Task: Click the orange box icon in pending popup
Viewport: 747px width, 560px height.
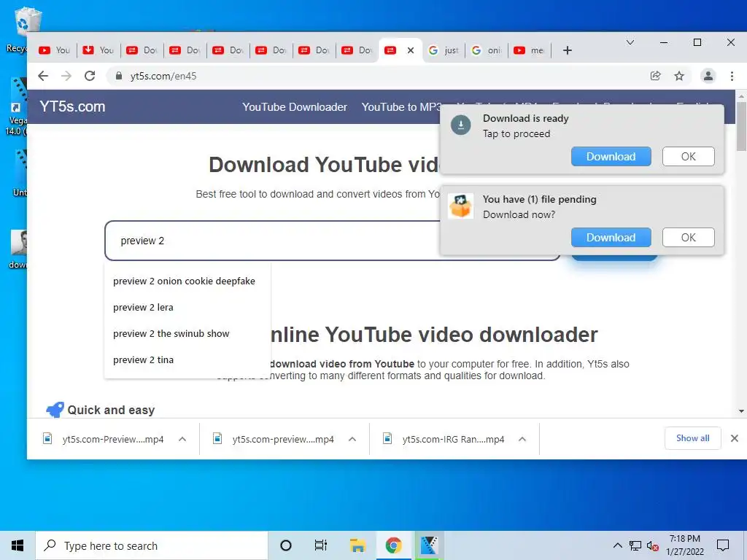Action: point(461,206)
